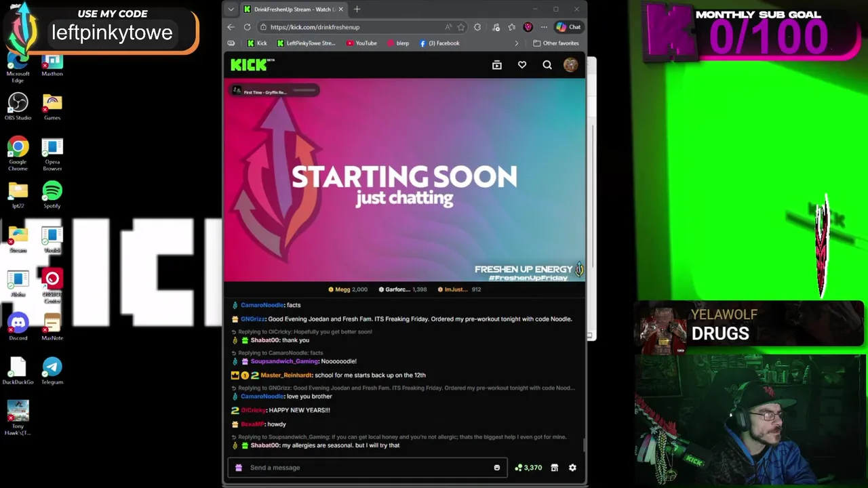Viewport: 868px width, 488px height.
Task: Click the gift icon in message box
Action: 238,468
